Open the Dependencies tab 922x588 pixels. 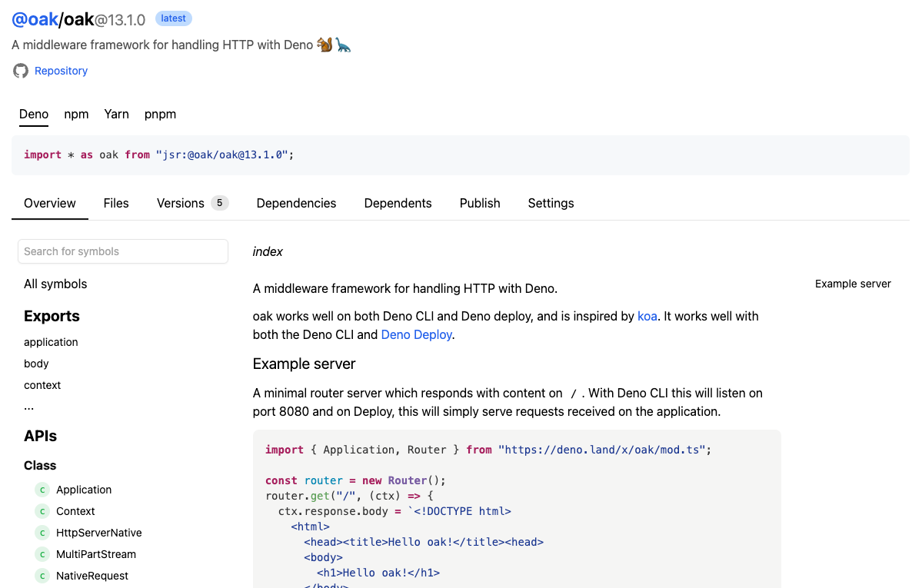(296, 203)
